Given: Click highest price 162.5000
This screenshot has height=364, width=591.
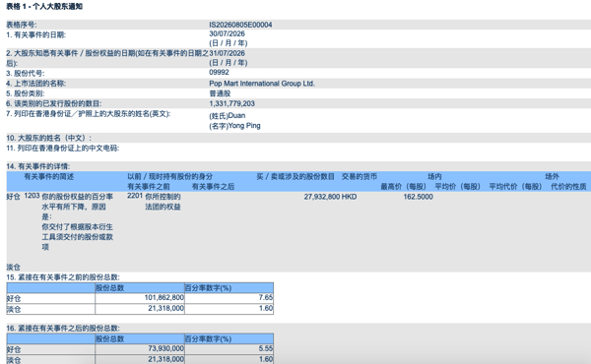Looking at the screenshot, I should click(x=418, y=197).
